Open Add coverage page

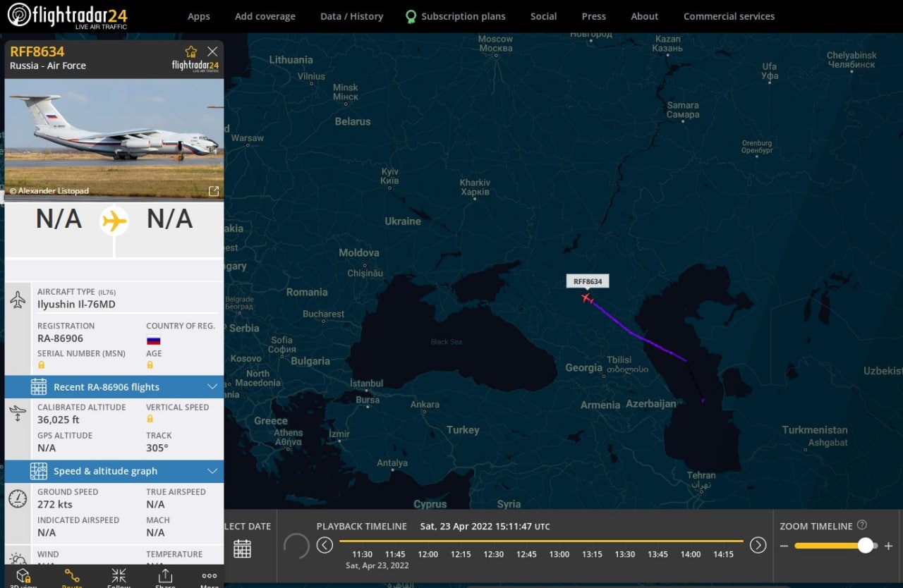265,16
